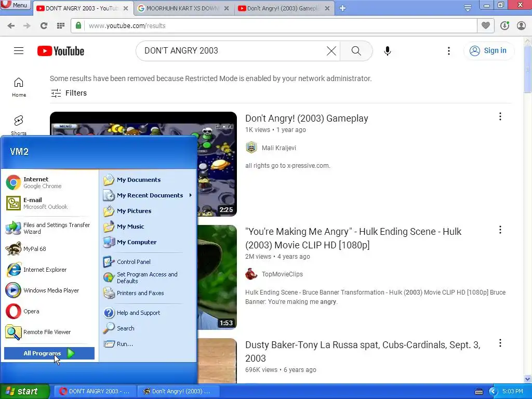Open Opera account profile icon
The width and height of the screenshot is (532, 399).
pos(521,26)
